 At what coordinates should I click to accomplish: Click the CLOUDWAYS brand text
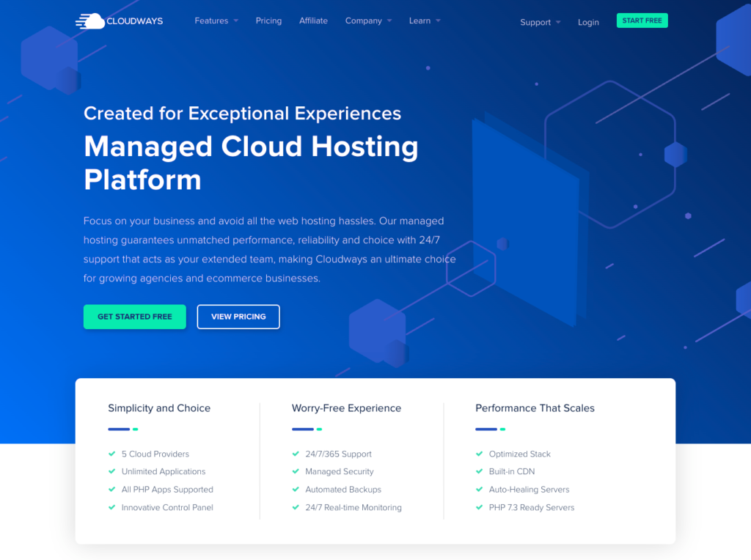135,21
